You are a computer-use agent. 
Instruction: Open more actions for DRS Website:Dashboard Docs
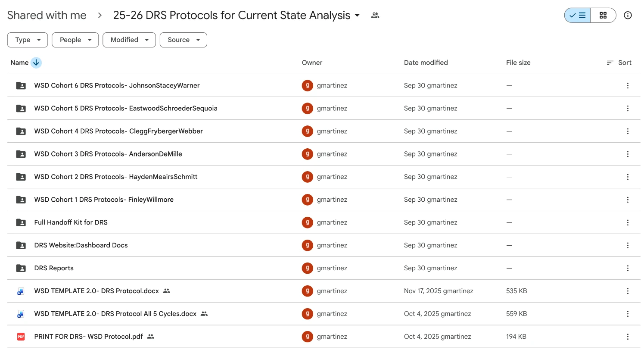click(x=628, y=245)
